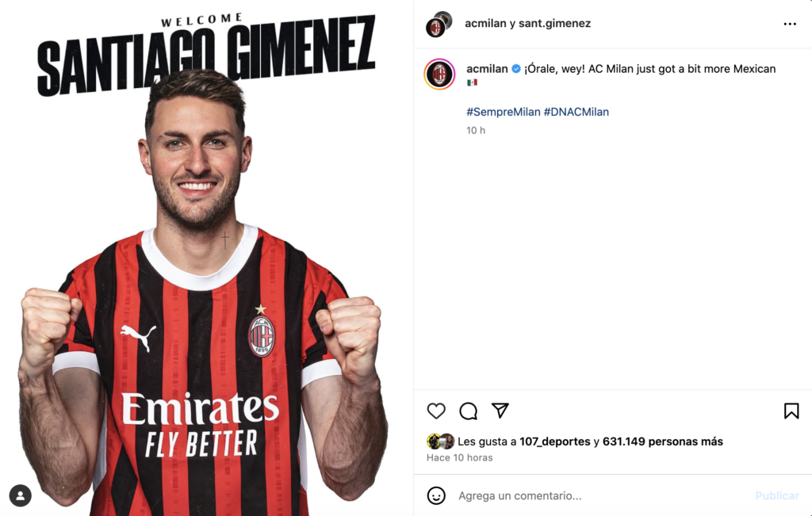This screenshot has width=812, height=516.
Task: Open acmilan profile from header
Action: coord(485,23)
